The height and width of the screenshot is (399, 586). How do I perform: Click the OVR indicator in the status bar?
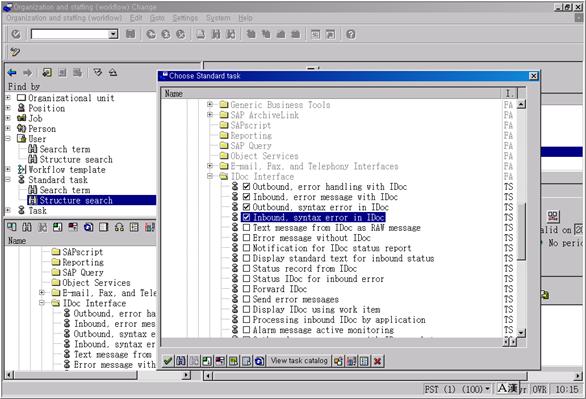click(x=539, y=390)
